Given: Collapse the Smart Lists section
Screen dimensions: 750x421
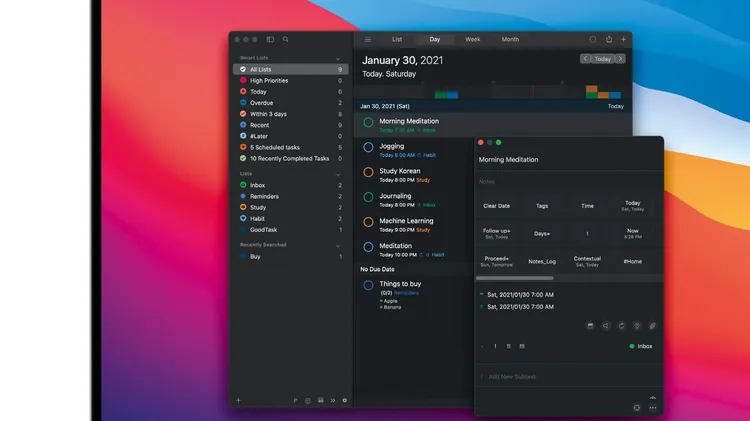Looking at the screenshot, I should pos(338,58).
